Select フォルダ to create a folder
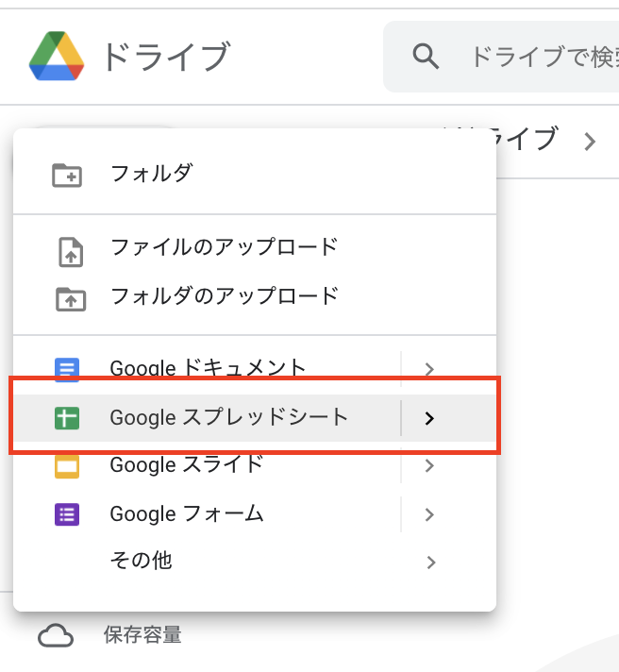This screenshot has width=619, height=672. [255, 174]
